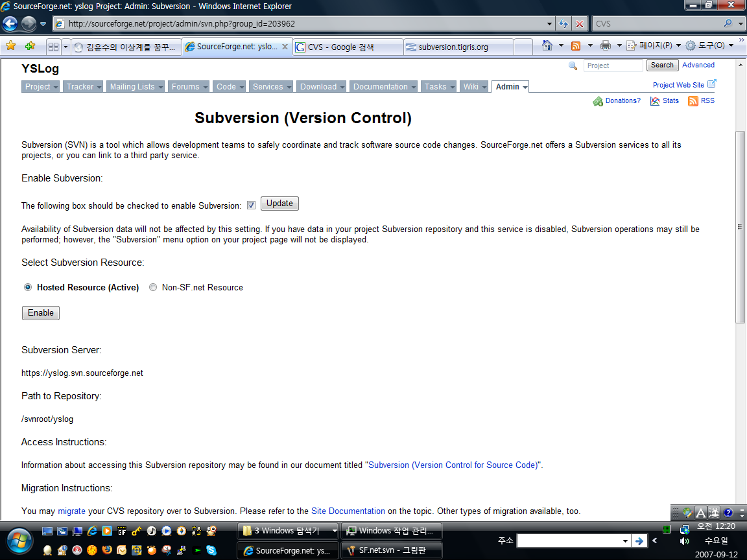Click the orange RSS icon under Project Web Site
The height and width of the screenshot is (560, 747).
(693, 101)
